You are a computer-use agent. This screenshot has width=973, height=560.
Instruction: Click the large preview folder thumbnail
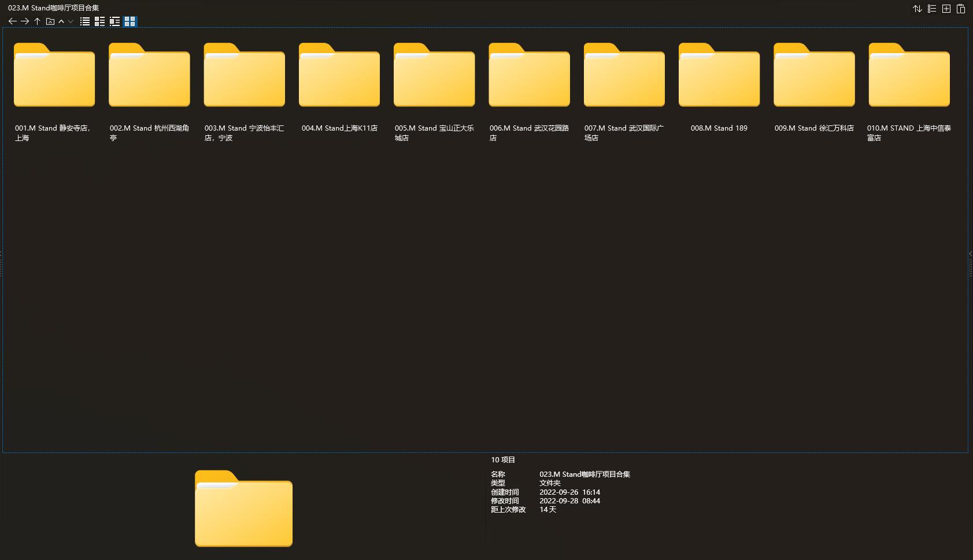[x=243, y=509]
